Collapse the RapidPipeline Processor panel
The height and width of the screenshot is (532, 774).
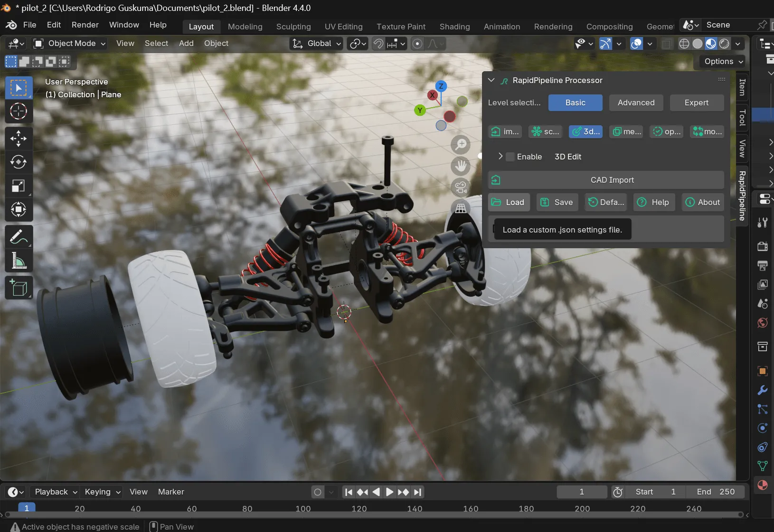(491, 80)
